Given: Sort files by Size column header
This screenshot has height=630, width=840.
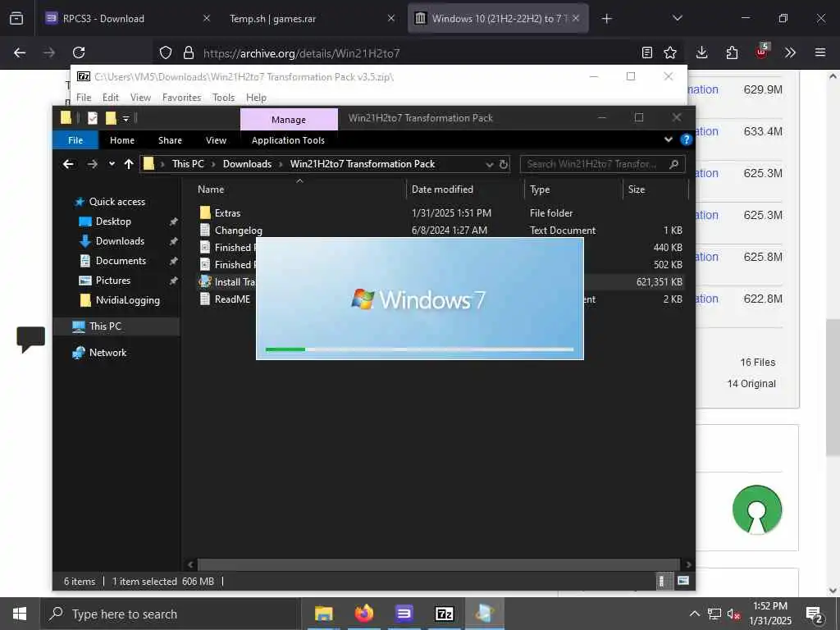Looking at the screenshot, I should 637,189.
